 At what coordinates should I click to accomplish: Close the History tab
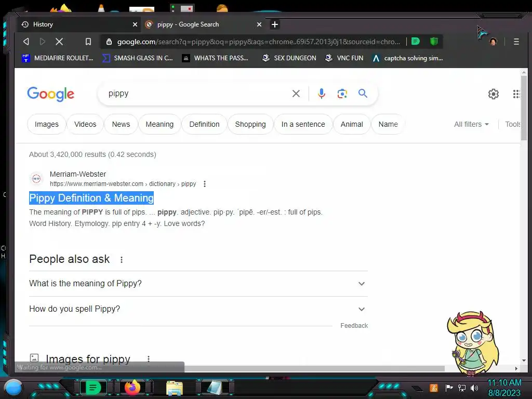[135, 24]
